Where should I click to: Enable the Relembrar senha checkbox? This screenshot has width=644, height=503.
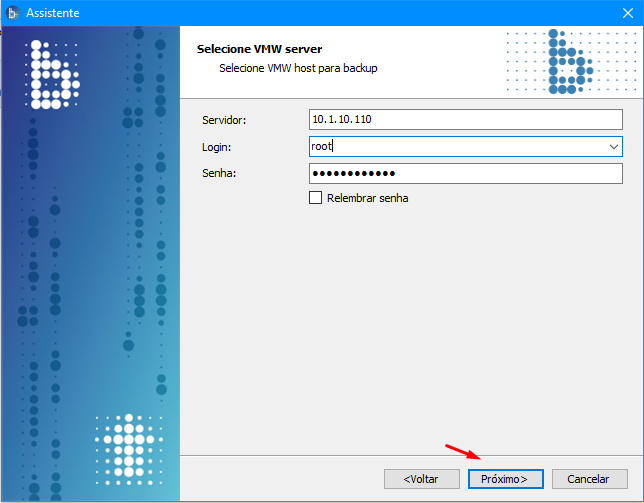(315, 198)
